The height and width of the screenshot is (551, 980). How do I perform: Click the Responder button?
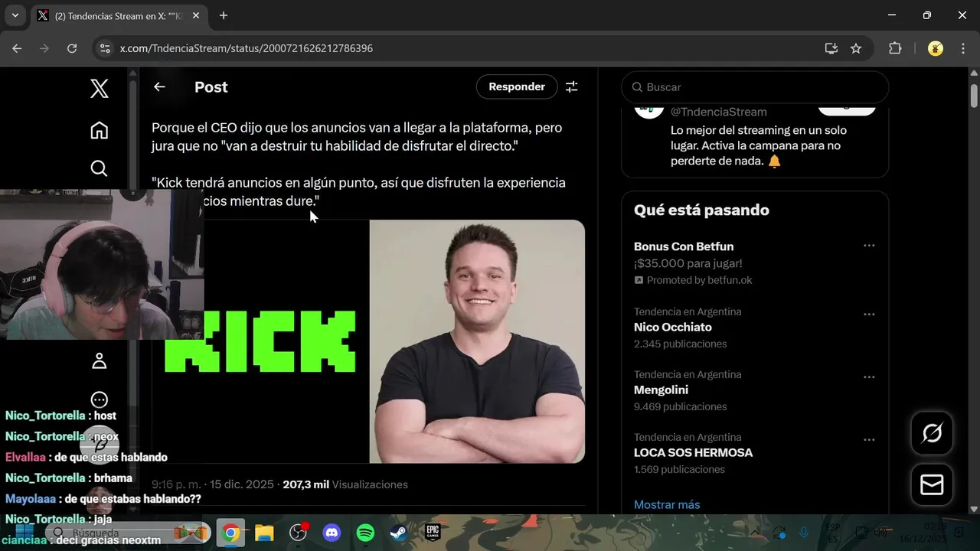pos(517,86)
